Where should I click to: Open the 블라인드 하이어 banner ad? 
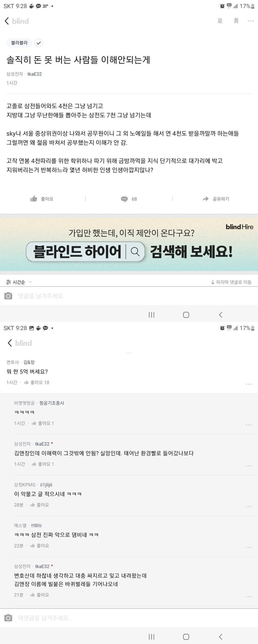pos(129,244)
